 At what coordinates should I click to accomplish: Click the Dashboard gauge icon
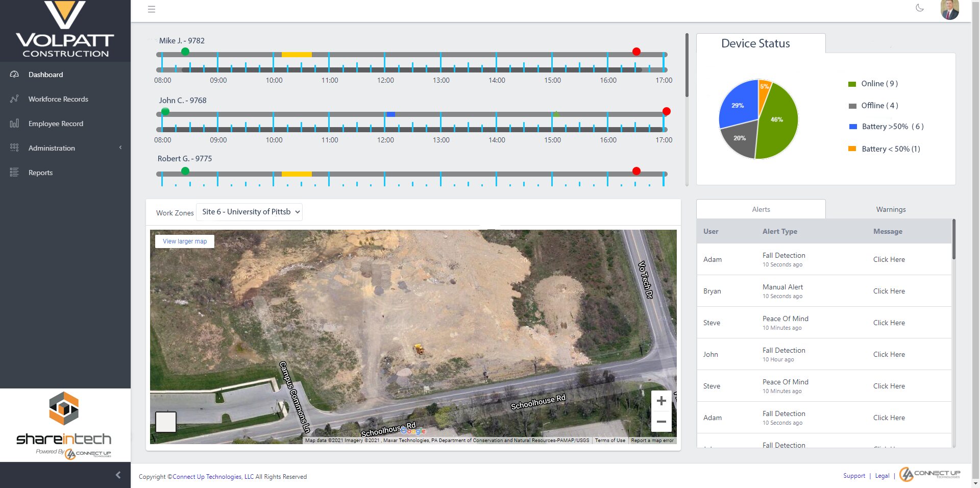[x=14, y=75]
